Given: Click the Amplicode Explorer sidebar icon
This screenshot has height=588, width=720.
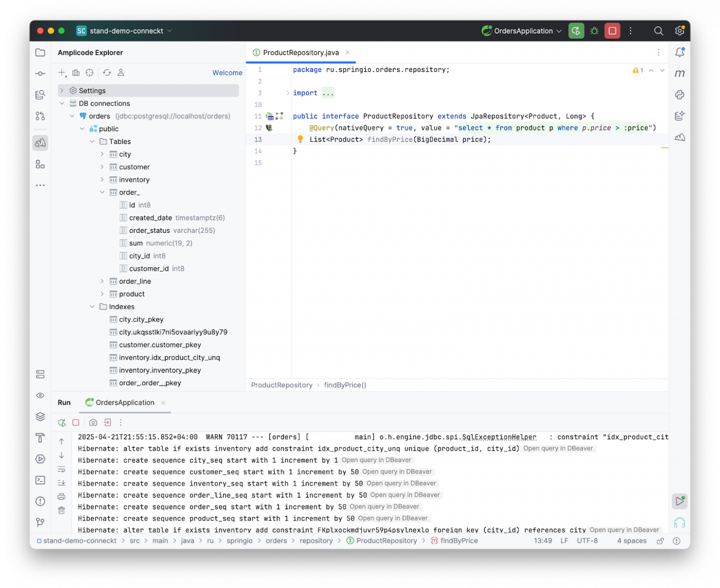Looking at the screenshot, I should click(x=40, y=143).
